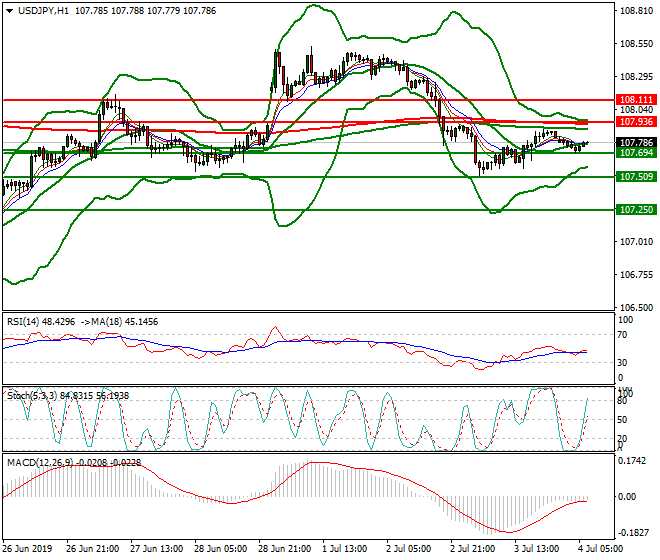Click the Stoch(5,3,3) indicator label

34,397
